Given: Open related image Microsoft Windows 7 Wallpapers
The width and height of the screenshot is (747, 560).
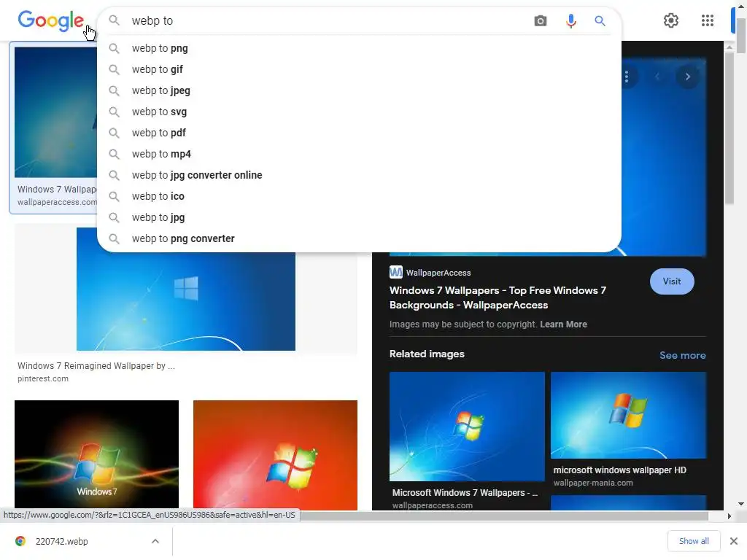Looking at the screenshot, I should 467,426.
